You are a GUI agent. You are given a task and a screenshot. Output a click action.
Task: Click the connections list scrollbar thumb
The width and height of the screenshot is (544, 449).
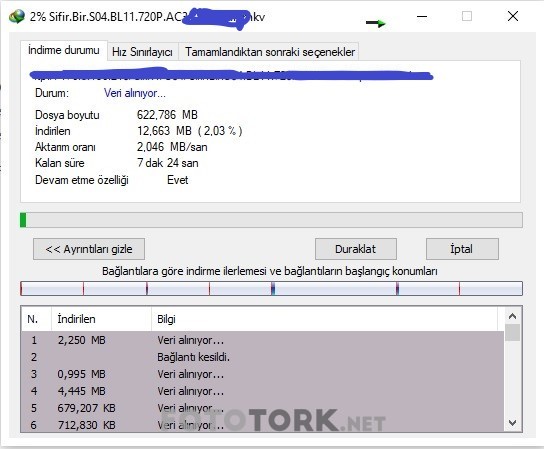(512, 333)
